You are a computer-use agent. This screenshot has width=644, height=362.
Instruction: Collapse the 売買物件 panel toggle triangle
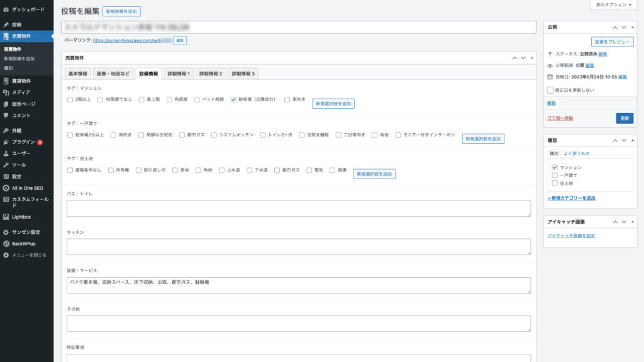pos(532,58)
